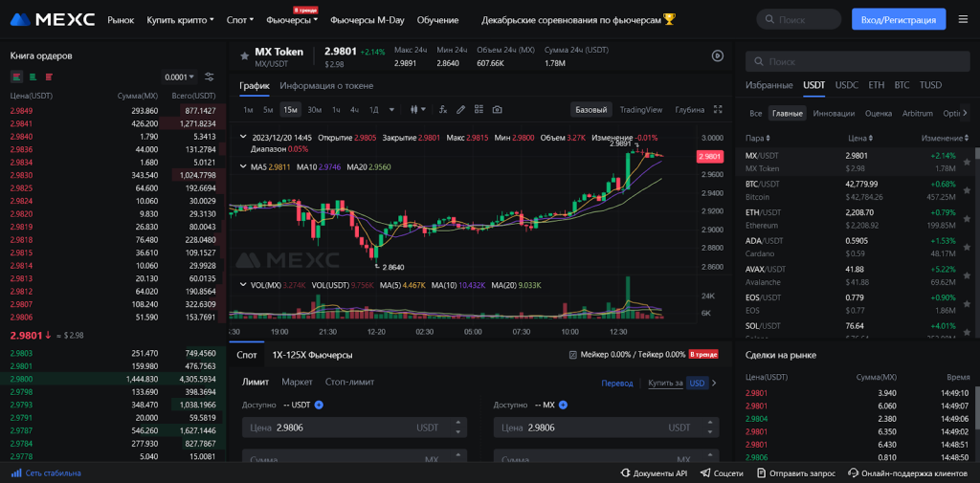The height and width of the screenshot is (483, 980).
Task: Select the 4ч chart interval
Action: click(x=354, y=109)
